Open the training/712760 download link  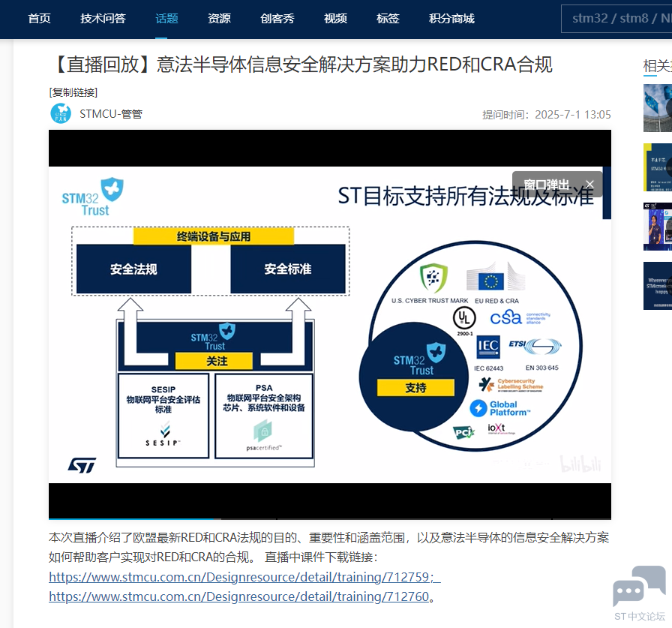point(238,596)
